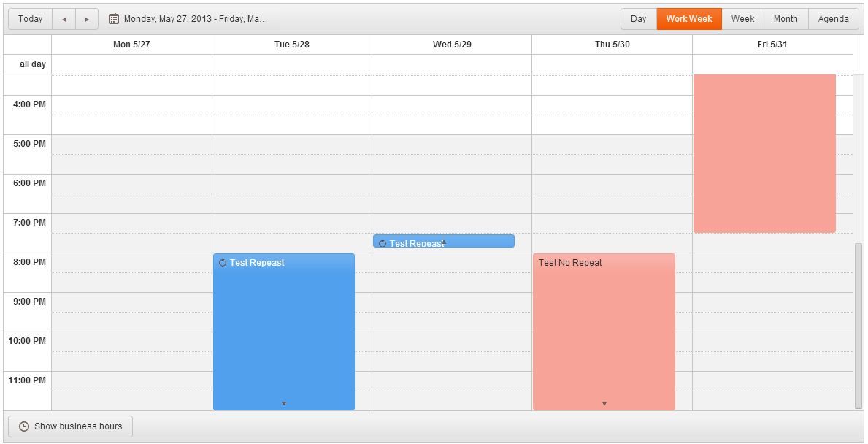Click the next week arrow icon

(87, 19)
